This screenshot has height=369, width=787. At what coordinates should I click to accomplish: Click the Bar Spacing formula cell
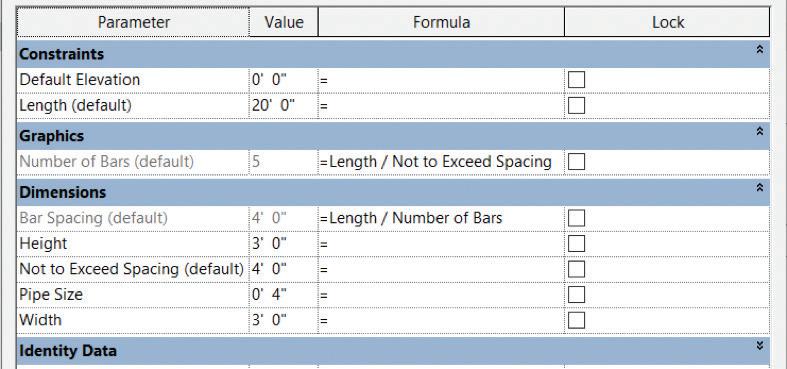[x=441, y=218]
